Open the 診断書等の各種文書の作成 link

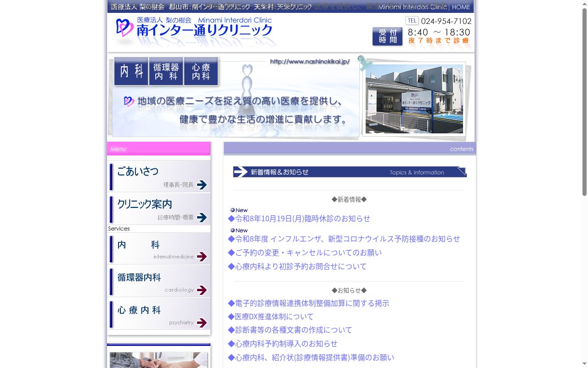[290, 330]
